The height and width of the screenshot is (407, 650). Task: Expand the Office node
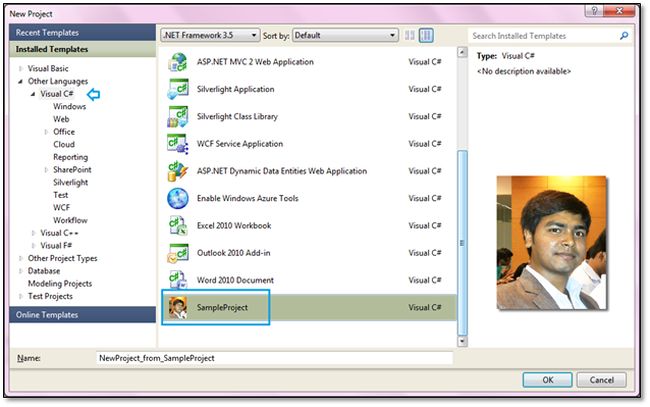coord(46,132)
